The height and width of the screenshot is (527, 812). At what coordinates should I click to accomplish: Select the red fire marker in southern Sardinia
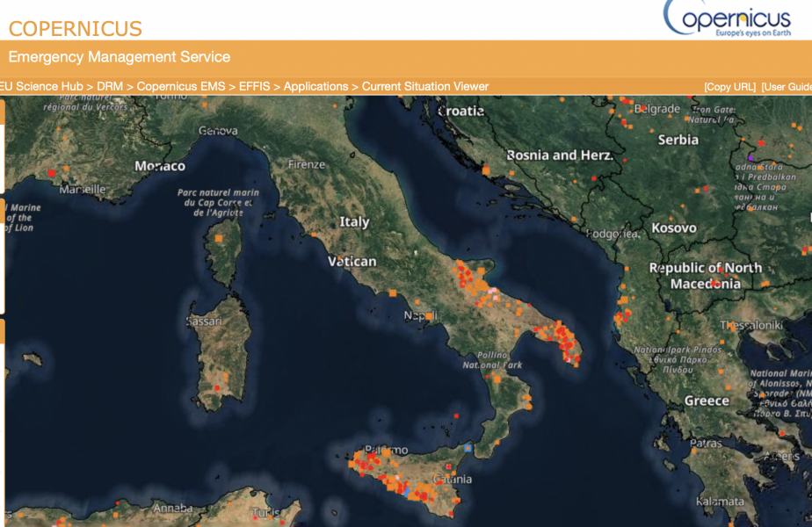(218, 388)
